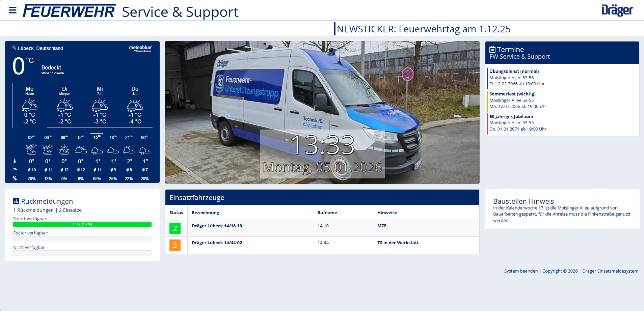Click the FEUERWEHR logo
The width and height of the screenshot is (644, 311).
[x=69, y=11]
